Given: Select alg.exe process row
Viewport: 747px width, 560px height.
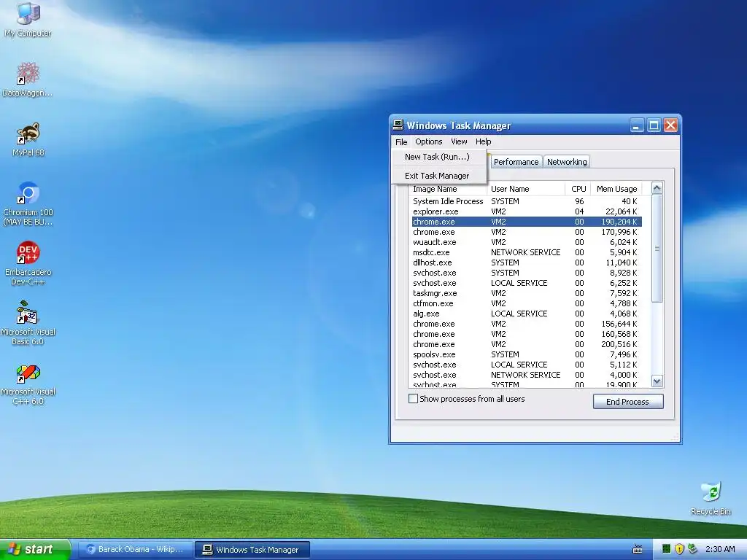Looking at the screenshot, I should (x=525, y=314).
